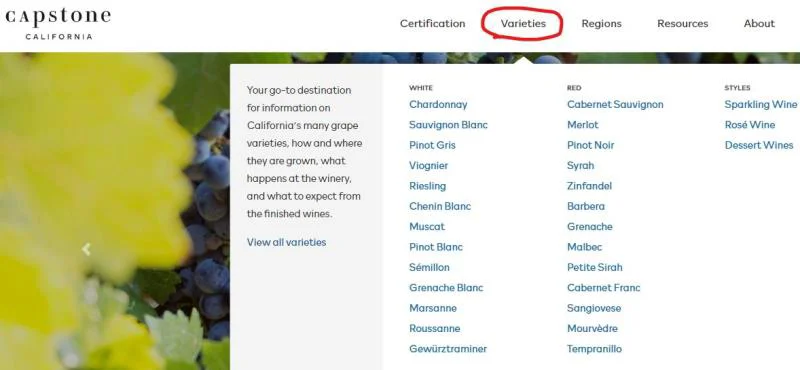Click the Zinfandel red variety link
The image size is (800, 370).
[589, 186]
